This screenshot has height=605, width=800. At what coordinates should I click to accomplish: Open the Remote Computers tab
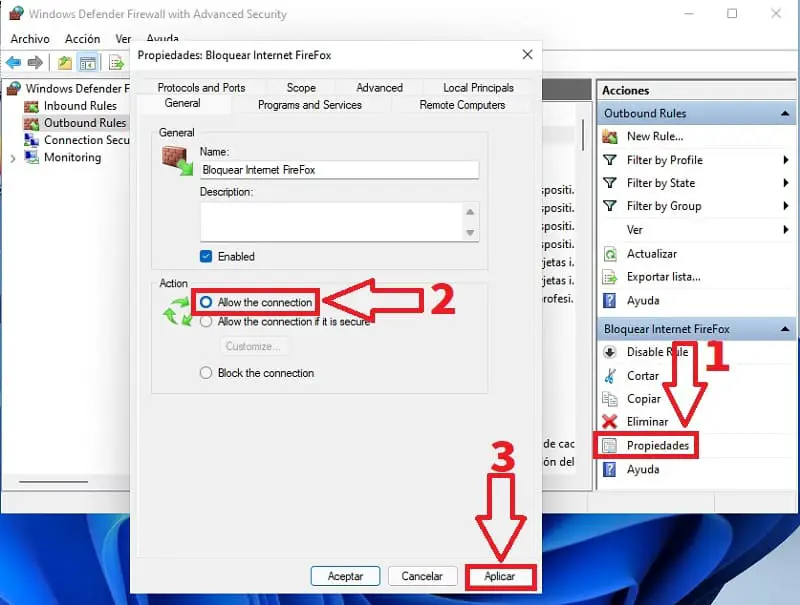462,105
